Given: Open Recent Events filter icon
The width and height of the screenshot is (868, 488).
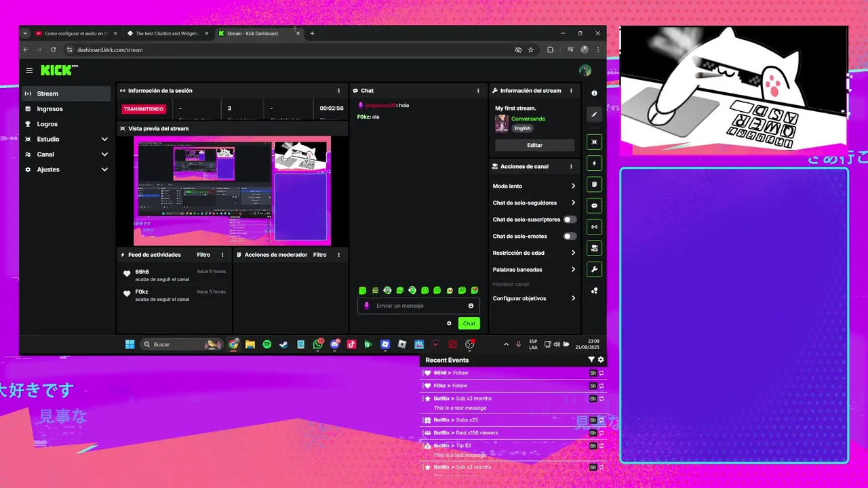Looking at the screenshot, I should click(591, 360).
